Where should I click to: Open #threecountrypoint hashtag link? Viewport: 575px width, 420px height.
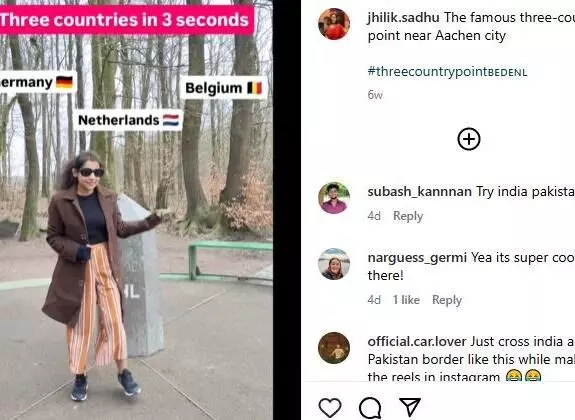[x=447, y=71]
